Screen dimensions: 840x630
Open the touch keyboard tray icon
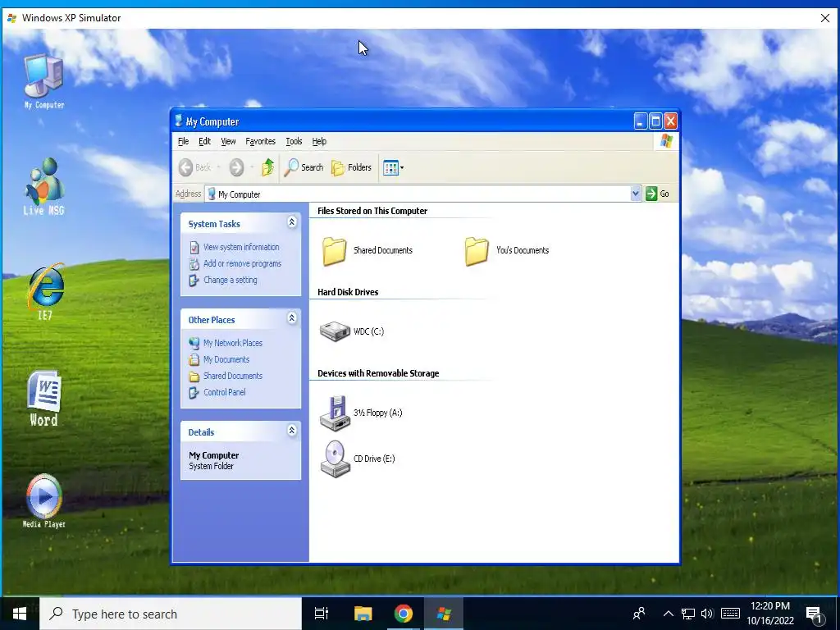click(x=730, y=614)
